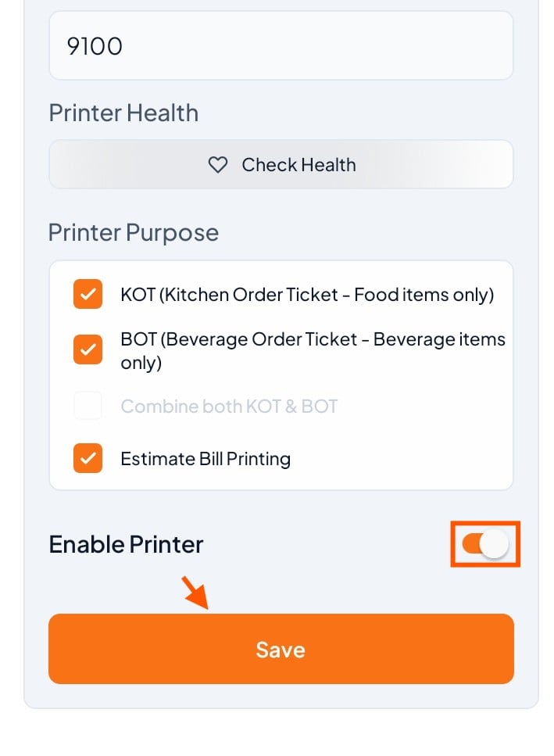Save the printer settings
Image resolution: width=554 pixels, height=756 pixels.
click(x=281, y=649)
